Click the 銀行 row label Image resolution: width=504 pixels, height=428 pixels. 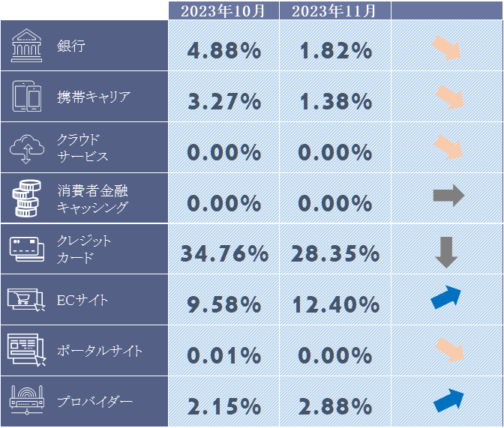[71, 46]
